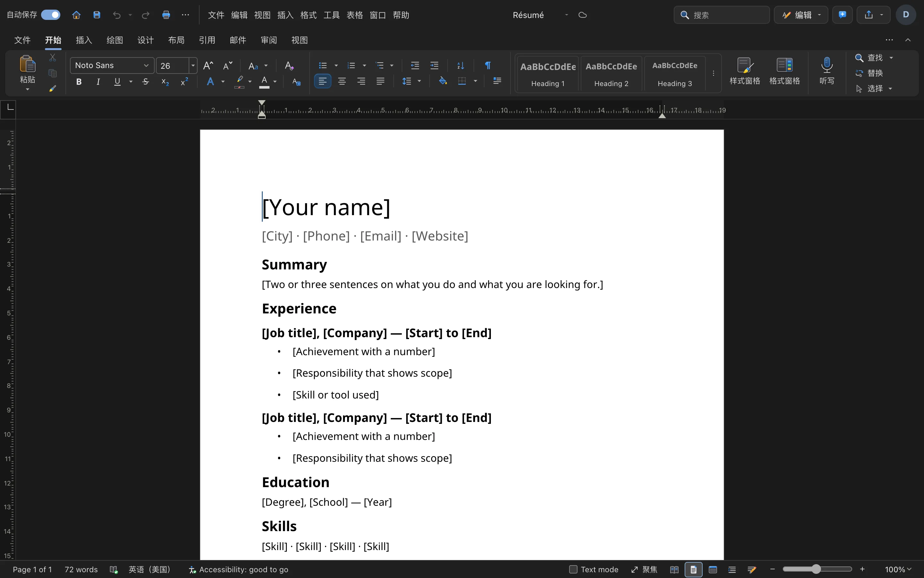Viewport: 924px width, 578px height.
Task: Open the Dictate microphone tool
Action: point(827,71)
